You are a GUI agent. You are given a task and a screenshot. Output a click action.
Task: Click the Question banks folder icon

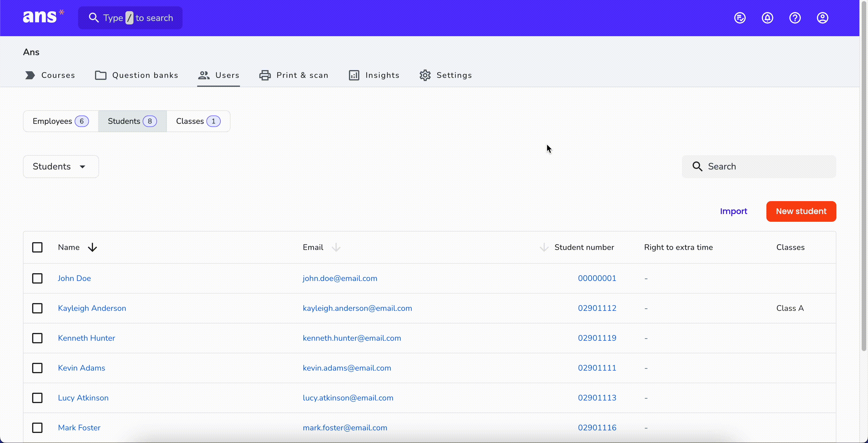coord(101,75)
